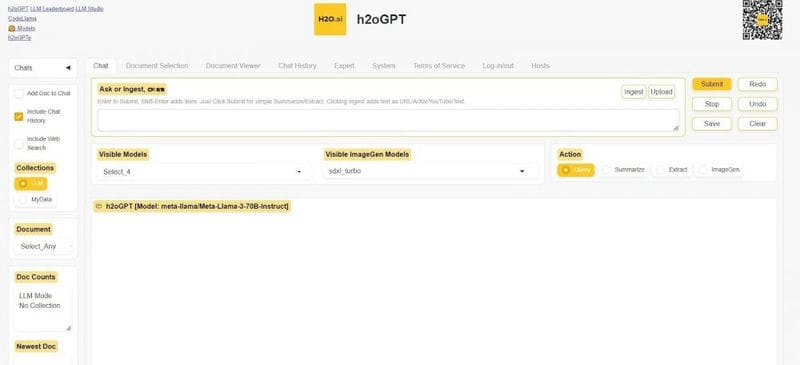Switch to the Chat tab
This screenshot has width=800, height=365.
click(101, 66)
